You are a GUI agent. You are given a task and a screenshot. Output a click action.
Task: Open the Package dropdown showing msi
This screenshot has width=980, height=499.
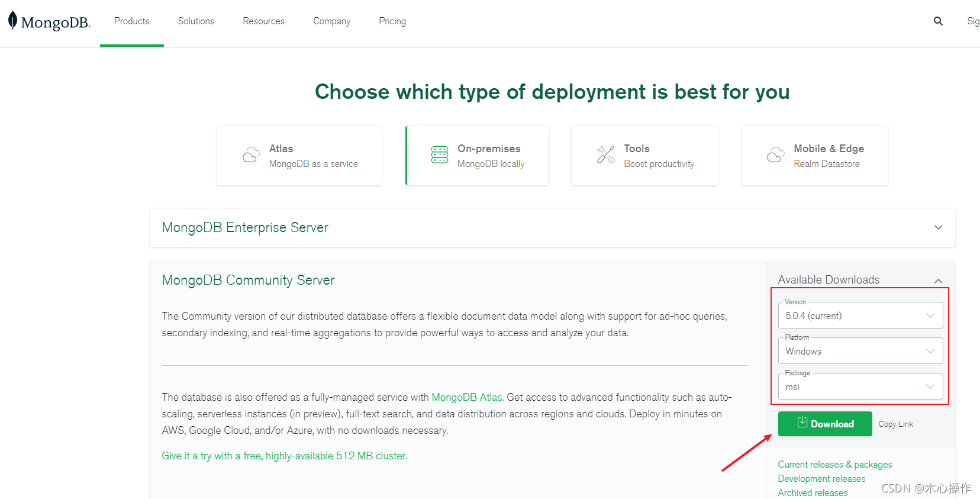coord(860,387)
